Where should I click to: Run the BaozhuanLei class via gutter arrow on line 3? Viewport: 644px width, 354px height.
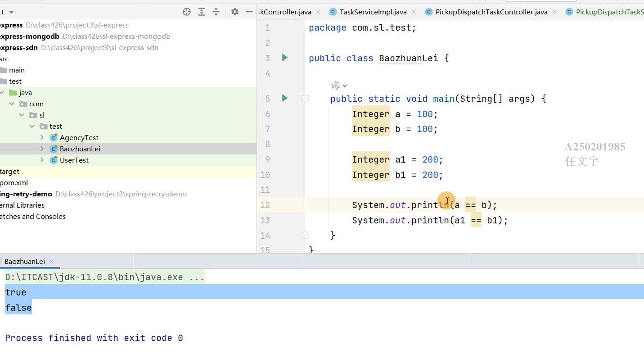pos(284,58)
